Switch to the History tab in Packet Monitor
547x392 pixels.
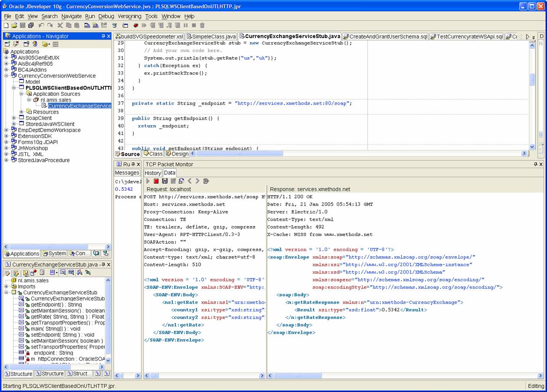click(x=152, y=173)
